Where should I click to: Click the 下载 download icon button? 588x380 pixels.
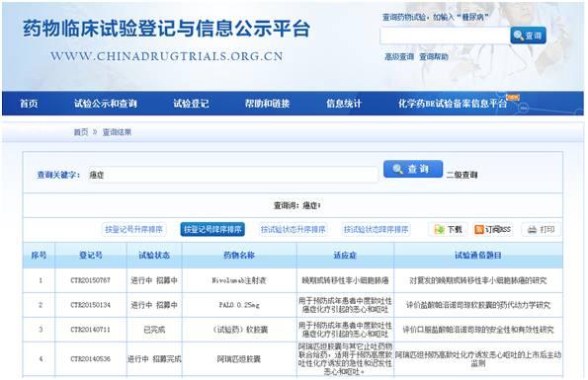tap(448, 229)
